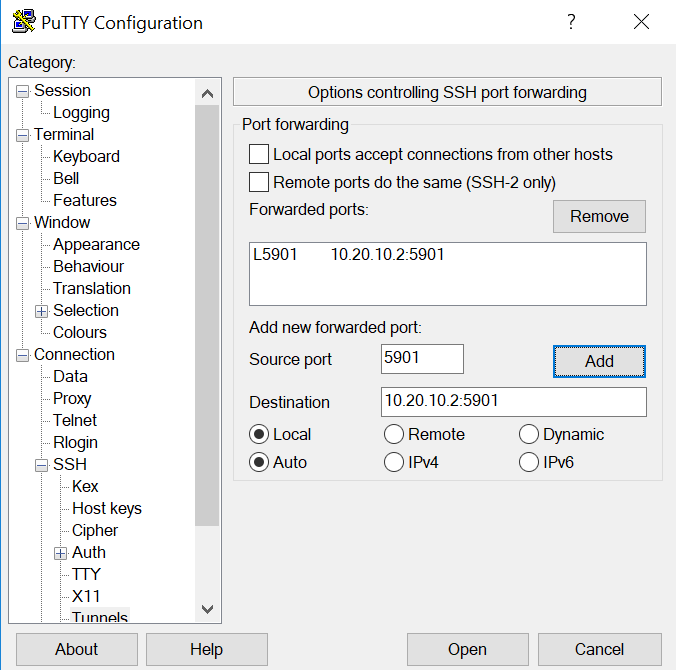Click the Help button

click(x=207, y=649)
